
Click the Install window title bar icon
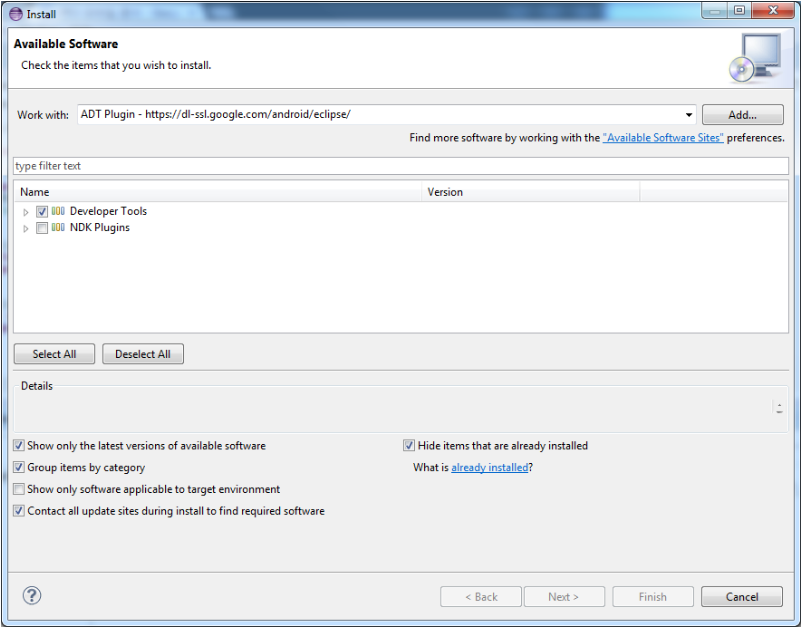14,13
